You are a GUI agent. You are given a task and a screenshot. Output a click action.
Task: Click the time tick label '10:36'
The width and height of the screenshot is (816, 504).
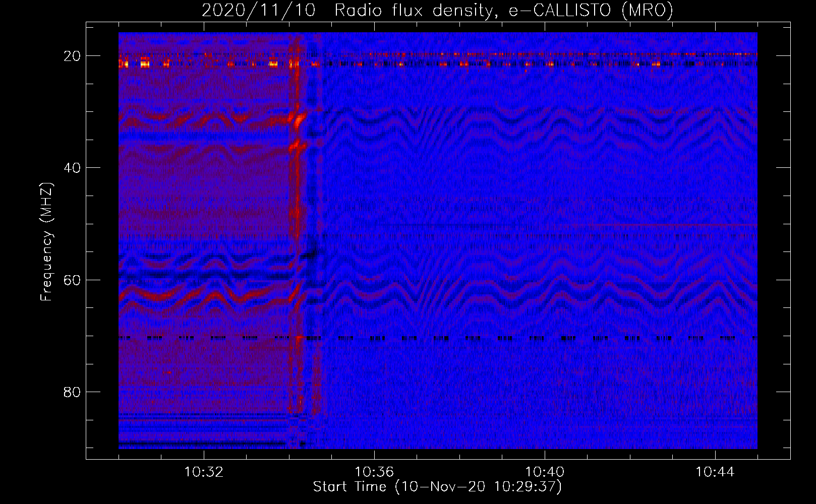[374, 472]
